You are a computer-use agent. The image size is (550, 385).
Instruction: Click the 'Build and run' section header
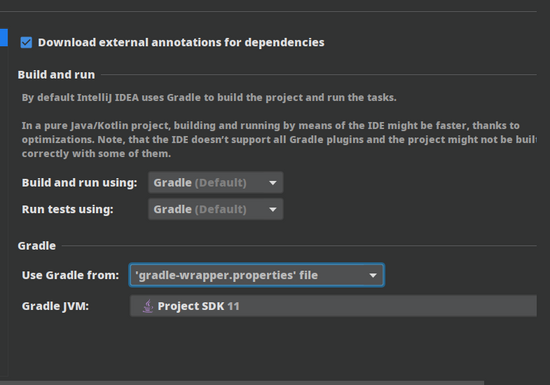(56, 75)
